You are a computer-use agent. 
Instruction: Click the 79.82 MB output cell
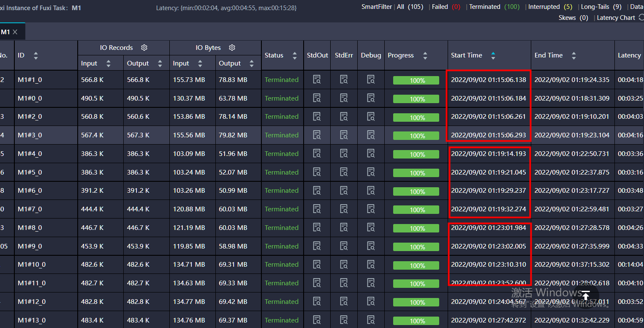[x=233, y=135]
